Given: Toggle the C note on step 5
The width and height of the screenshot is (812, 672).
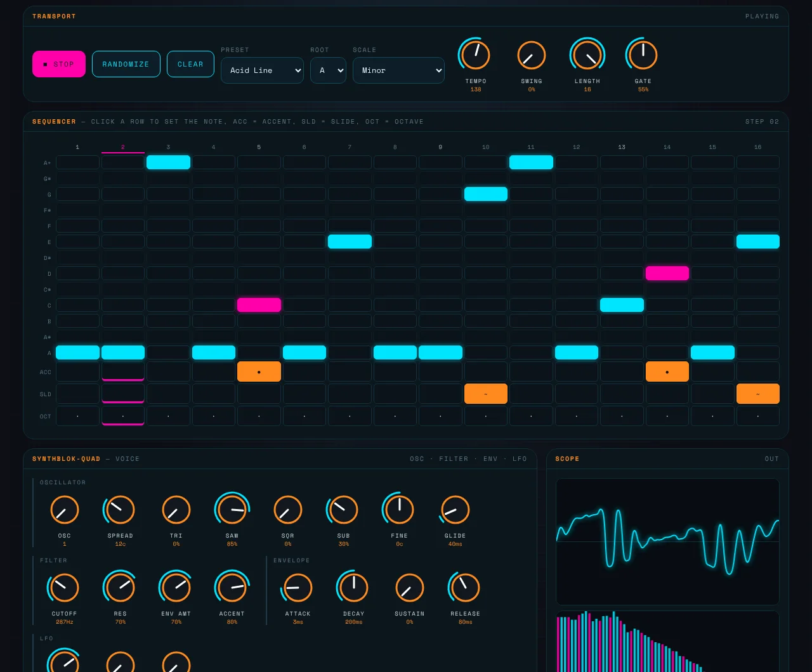Looking at the screenshot, I should coord(259,305).
